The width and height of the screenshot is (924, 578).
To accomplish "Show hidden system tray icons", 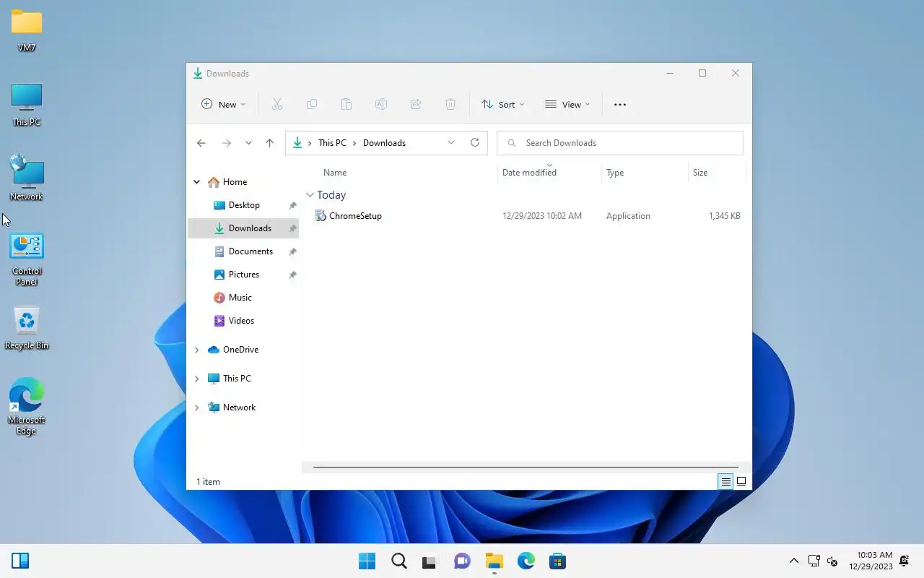I will coord(793,561).
